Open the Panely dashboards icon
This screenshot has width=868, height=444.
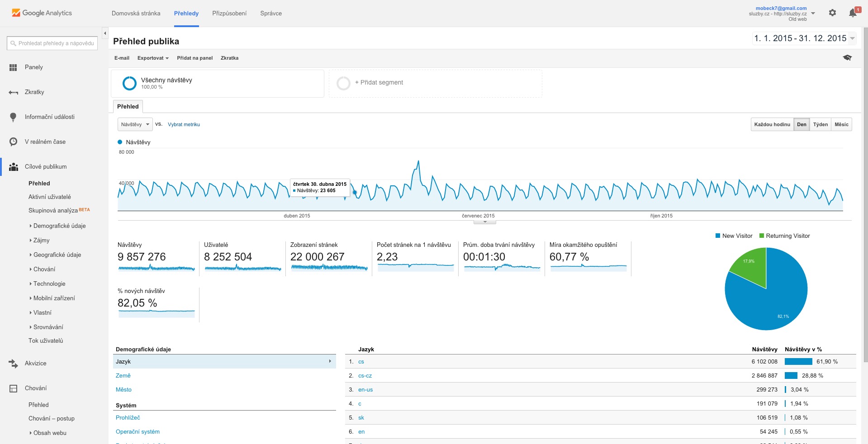(x=13, y=67)
